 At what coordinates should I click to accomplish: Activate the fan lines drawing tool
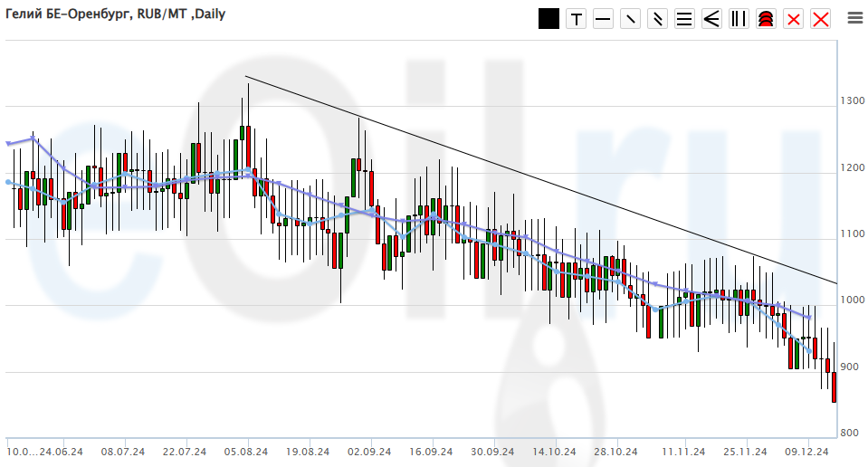click(x=712, y=19)
